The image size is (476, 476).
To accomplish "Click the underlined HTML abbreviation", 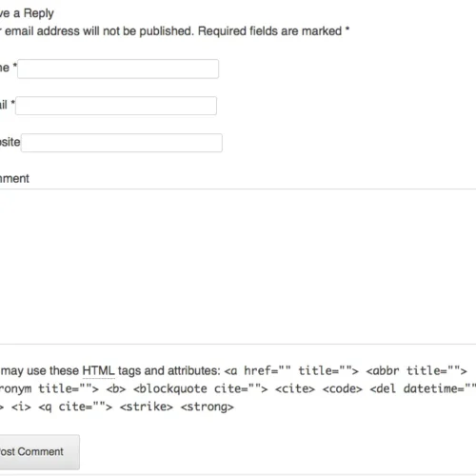I will point(98,370).
